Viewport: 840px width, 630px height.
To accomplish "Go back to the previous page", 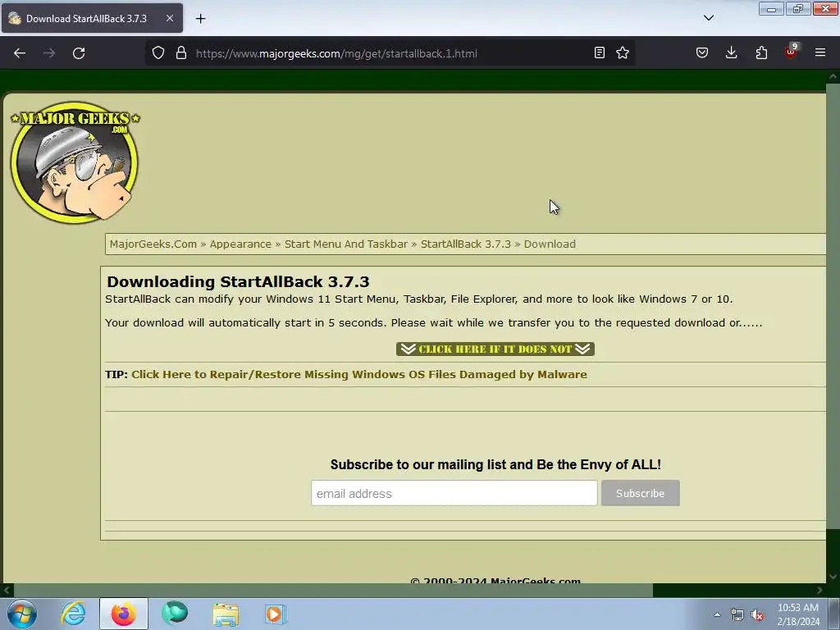I will pos(20,53).
